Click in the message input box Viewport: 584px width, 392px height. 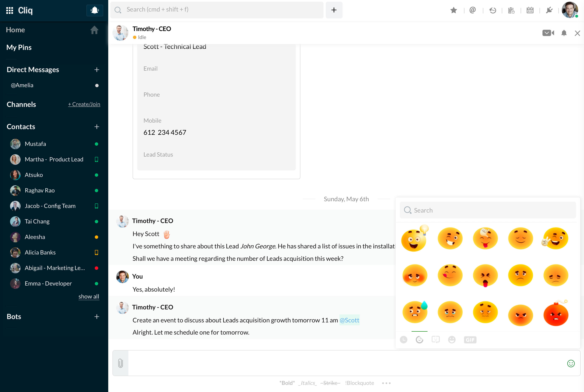[346, 363]
